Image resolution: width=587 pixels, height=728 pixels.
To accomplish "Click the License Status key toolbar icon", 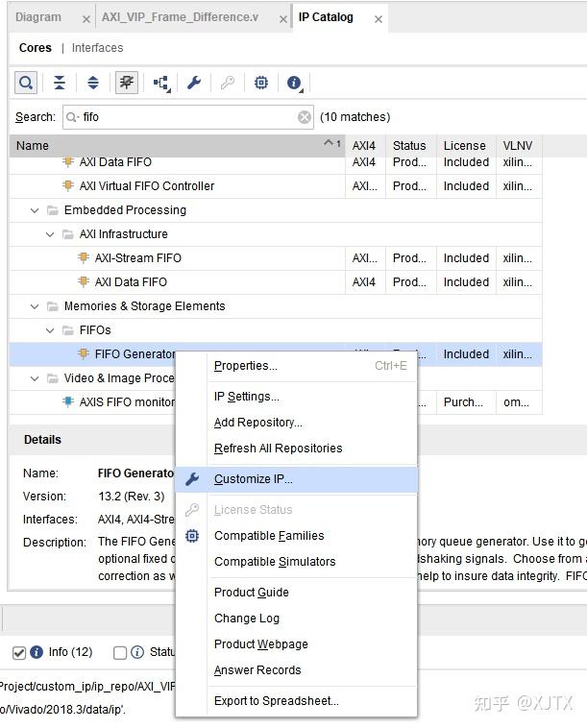I will coord(227,84).
